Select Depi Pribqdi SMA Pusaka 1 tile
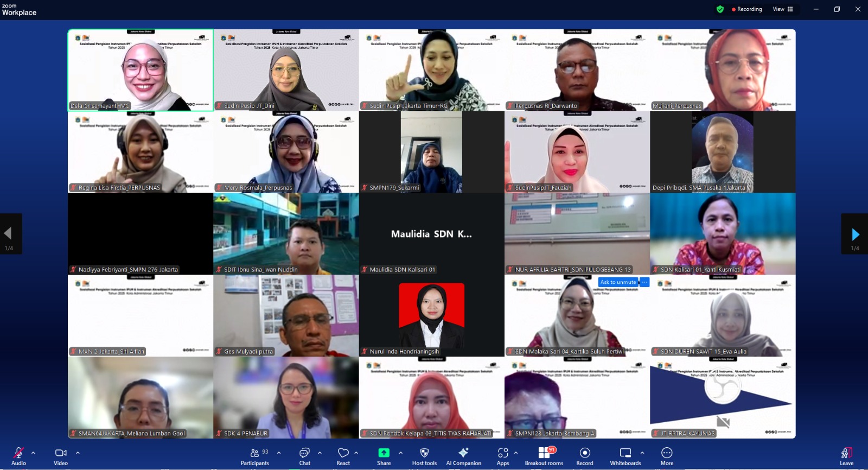Image resolution: width=868 pixels, height=470 pixels. pos(723,152)
